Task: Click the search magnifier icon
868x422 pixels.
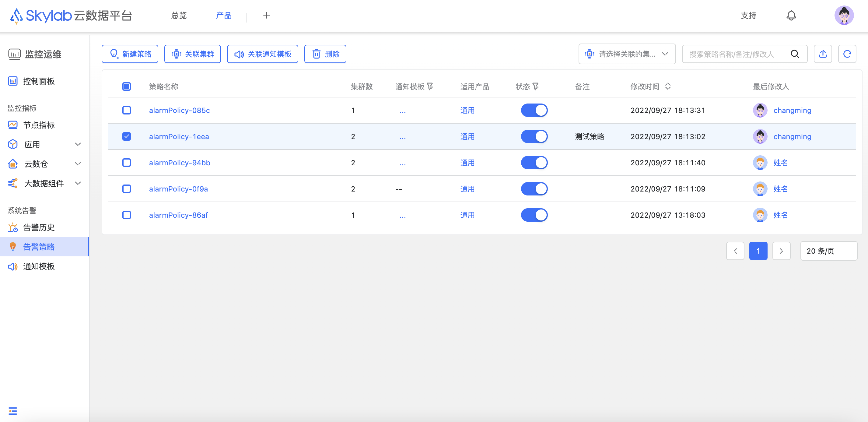Action: coord(795,54)
